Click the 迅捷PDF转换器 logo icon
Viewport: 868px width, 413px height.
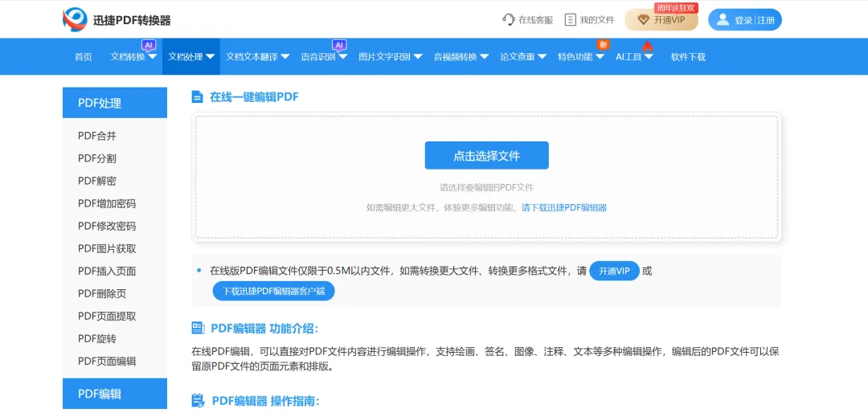(76, 20)
